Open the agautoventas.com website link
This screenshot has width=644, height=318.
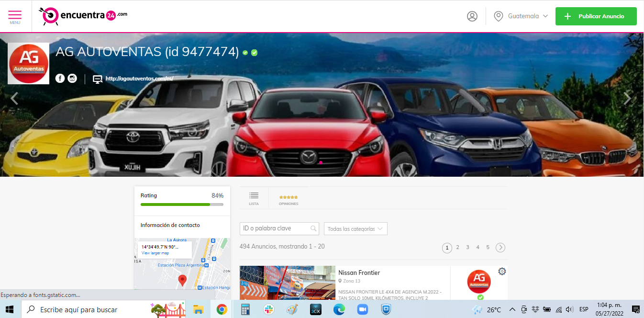point(139,79)
